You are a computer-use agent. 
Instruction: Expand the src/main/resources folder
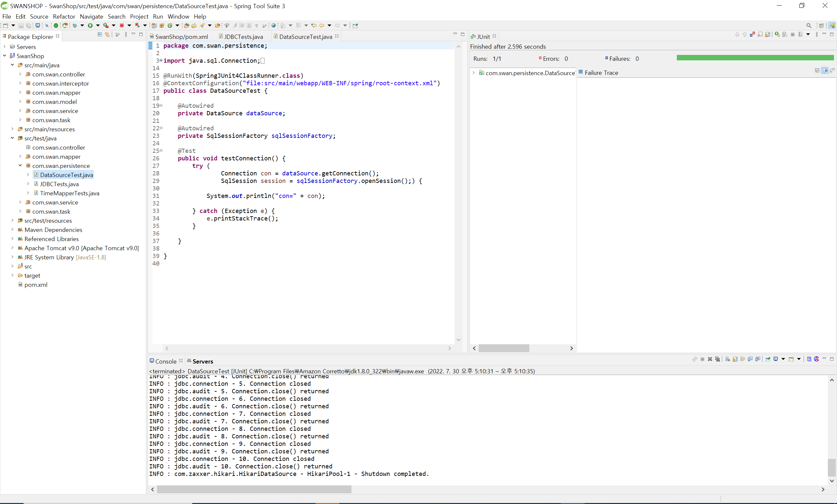(12, 129)
